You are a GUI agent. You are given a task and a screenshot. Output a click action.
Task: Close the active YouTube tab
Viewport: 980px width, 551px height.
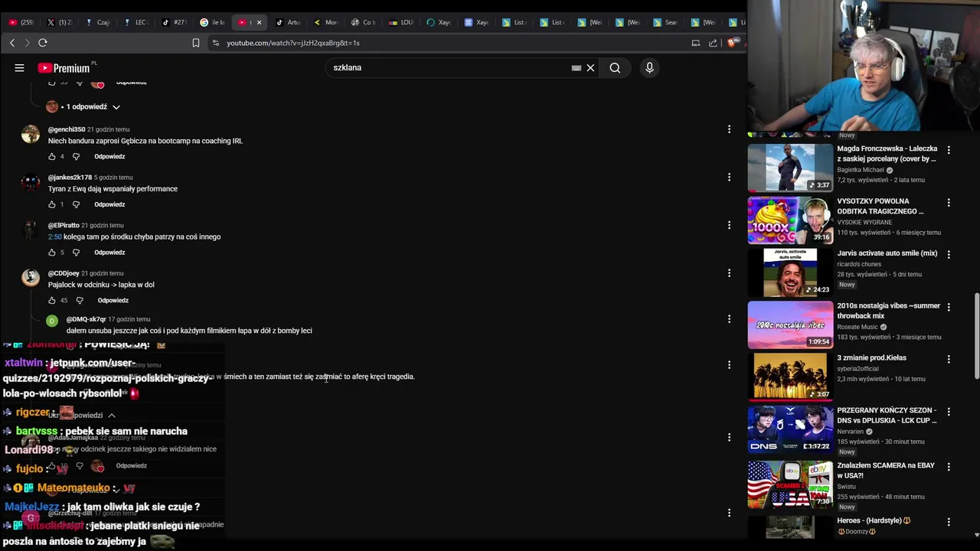(259, 22)
